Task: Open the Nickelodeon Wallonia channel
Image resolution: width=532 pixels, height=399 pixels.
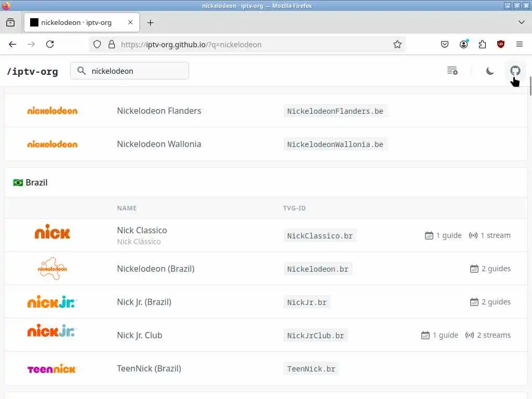Action: pyautogui.click(x=159, y=144)
